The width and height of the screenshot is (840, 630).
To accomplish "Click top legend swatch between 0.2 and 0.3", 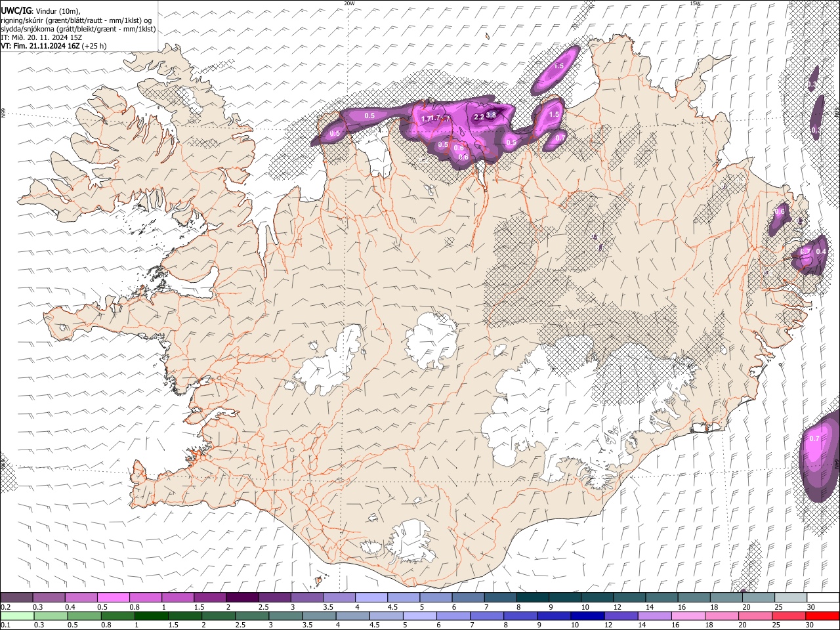I will 16,597.
